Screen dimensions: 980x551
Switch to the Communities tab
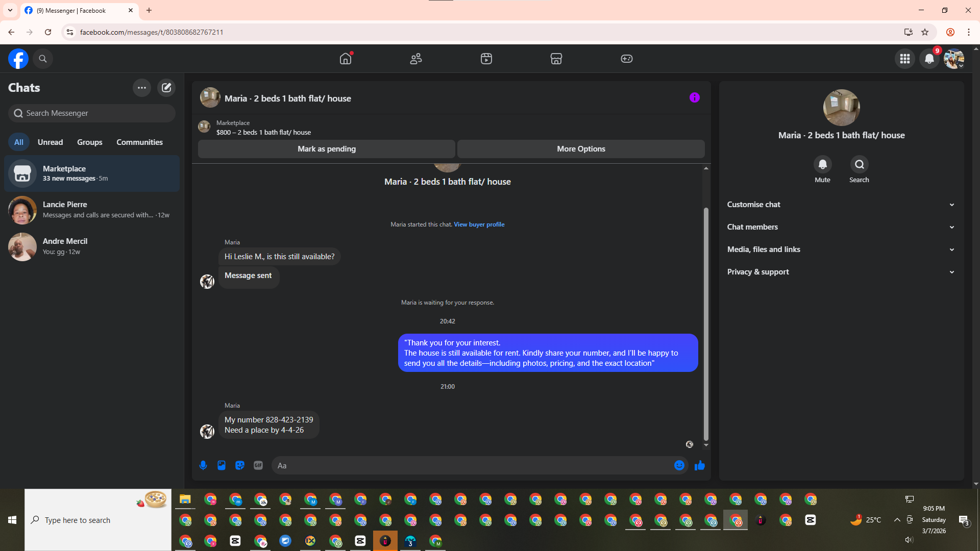pyautogui.click(x=139, y=142)
